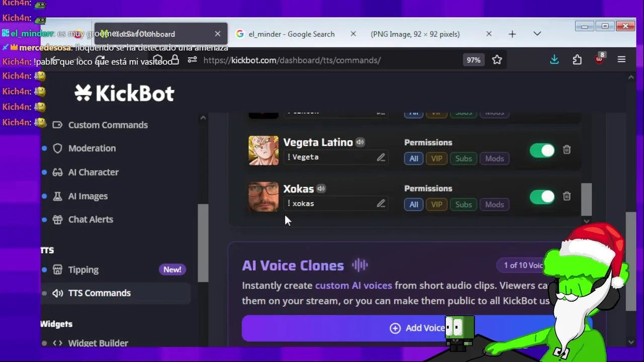
Task: Click the AI Voice Clones heading
Action: [293, 265]
